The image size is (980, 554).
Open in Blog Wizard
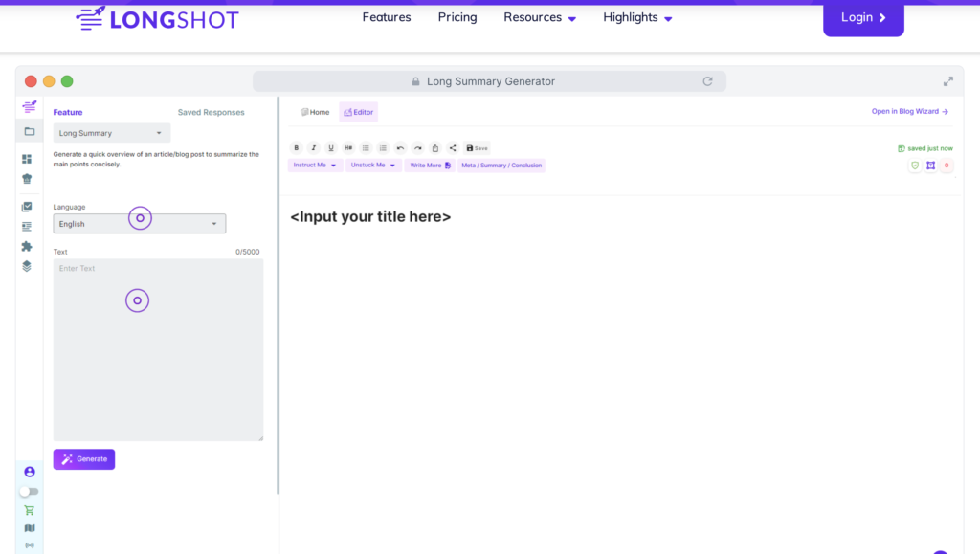click(x=907, y=111)
